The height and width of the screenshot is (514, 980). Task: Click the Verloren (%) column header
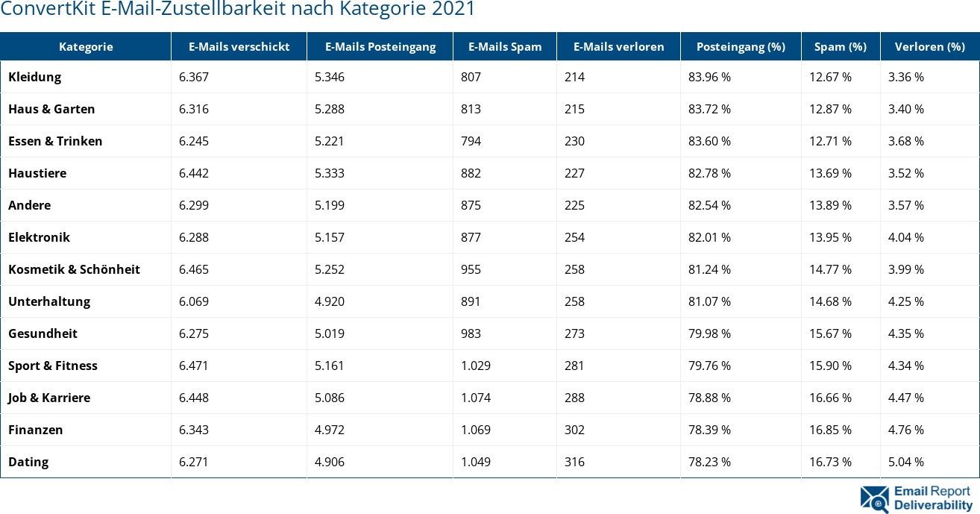click(x=930, y=46)
